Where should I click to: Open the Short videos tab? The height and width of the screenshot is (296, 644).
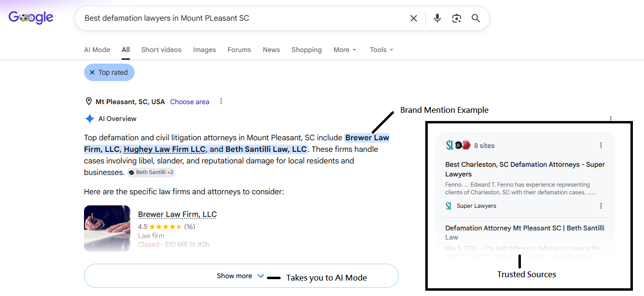click(x=161, y=50)
